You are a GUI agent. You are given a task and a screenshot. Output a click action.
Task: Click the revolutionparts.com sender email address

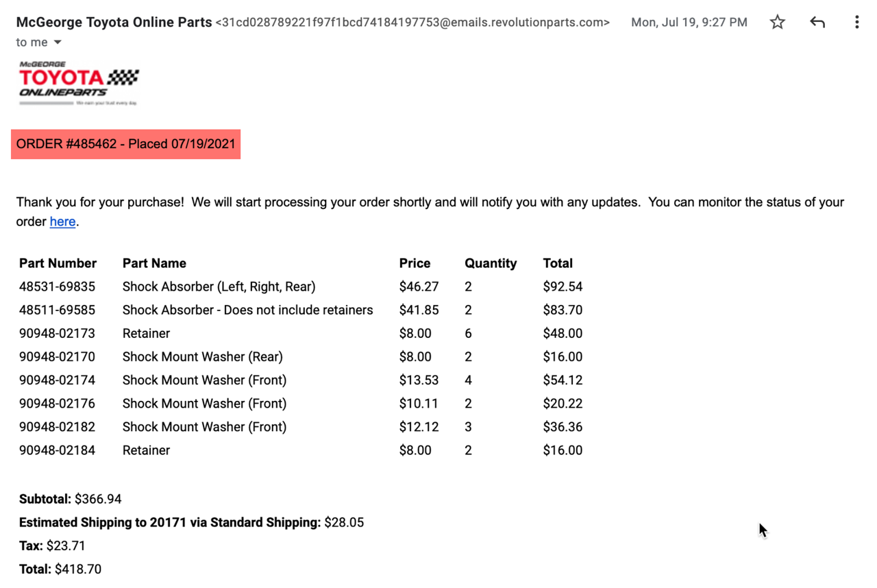[412, 23]
